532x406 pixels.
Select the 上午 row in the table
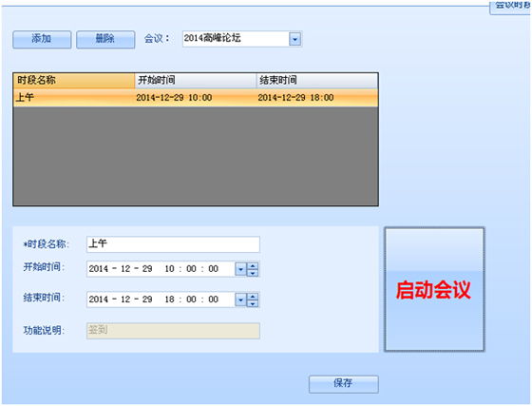[x=196, y=98]
